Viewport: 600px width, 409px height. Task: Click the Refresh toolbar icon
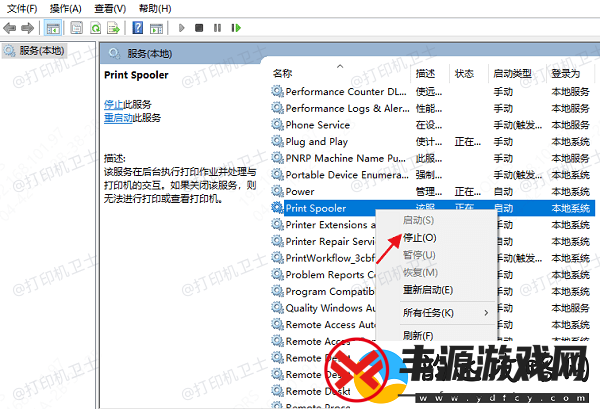pos(95,28)
